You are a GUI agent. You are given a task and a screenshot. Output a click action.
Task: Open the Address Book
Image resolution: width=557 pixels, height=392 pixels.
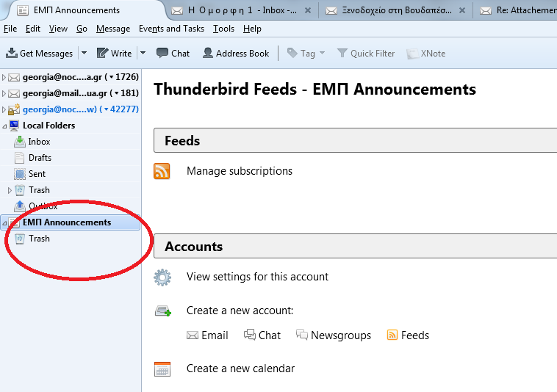point(236,53)
